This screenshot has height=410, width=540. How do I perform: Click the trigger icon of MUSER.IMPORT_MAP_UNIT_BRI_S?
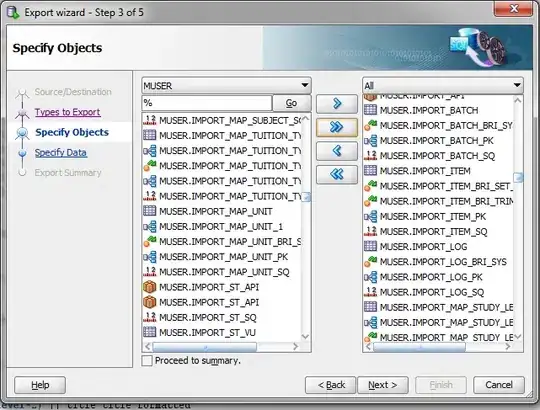click(149, 241)
